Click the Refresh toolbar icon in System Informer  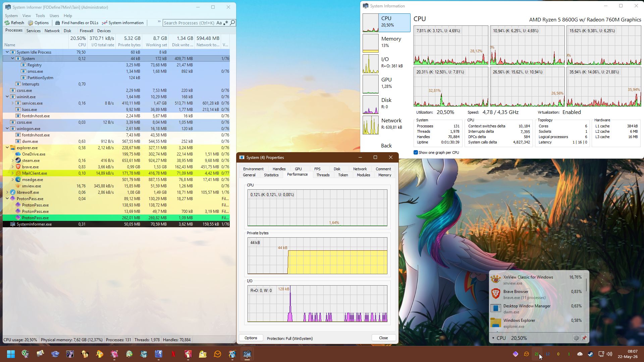(7, 23)
